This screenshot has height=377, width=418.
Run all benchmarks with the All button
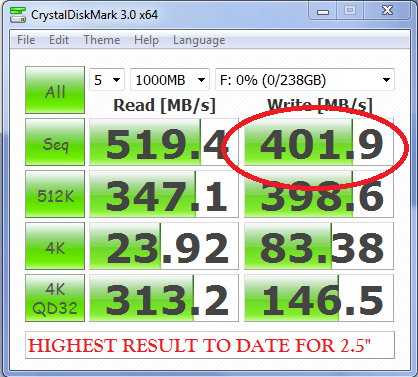[x=55, y=90]
